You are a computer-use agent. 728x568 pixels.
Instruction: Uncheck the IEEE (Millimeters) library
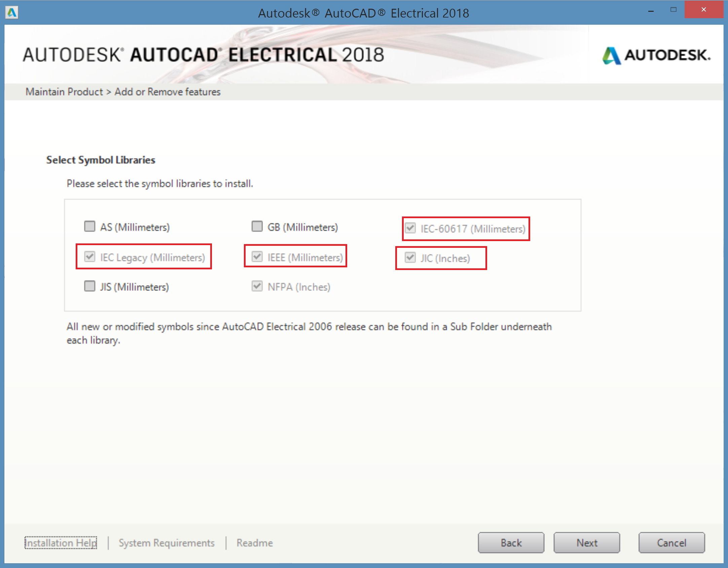(x=257, y=257)
